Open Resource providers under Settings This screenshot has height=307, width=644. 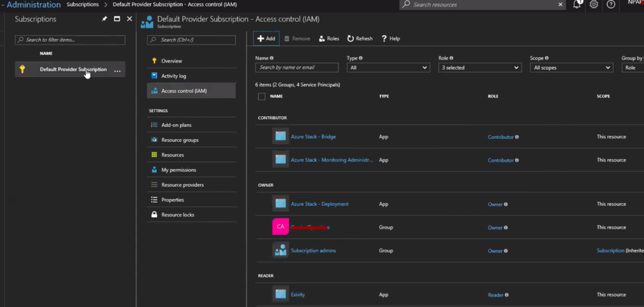tap(191, 185)
